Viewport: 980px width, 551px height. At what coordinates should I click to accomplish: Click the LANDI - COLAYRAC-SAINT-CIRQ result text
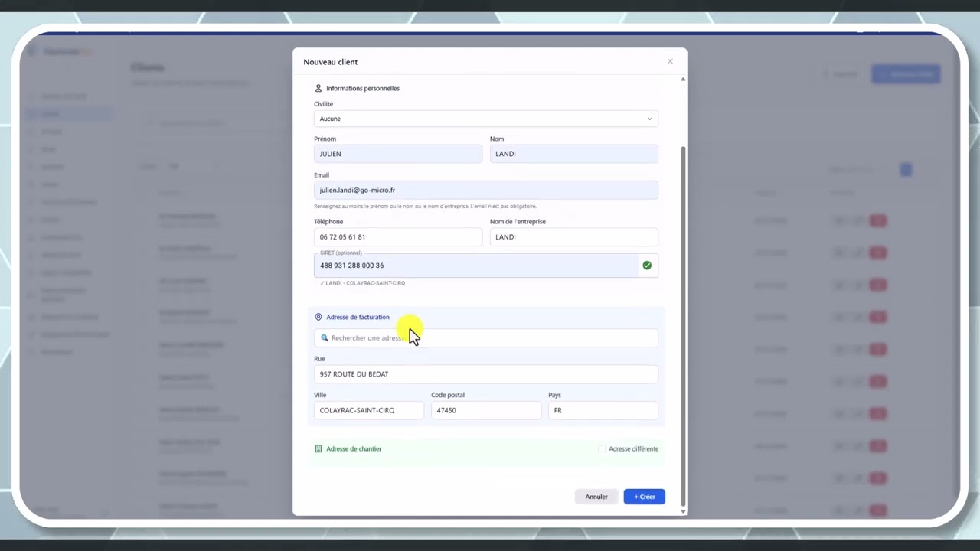(365, 283)
